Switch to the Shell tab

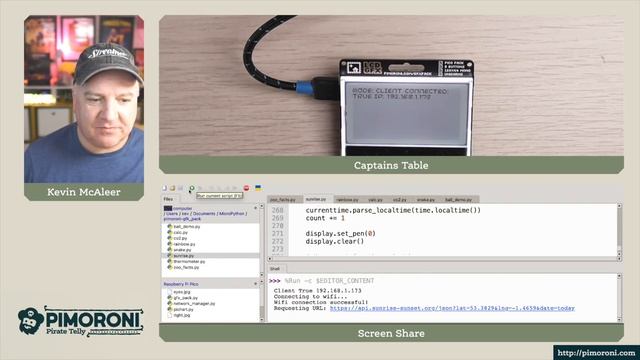tap(275, 269)
